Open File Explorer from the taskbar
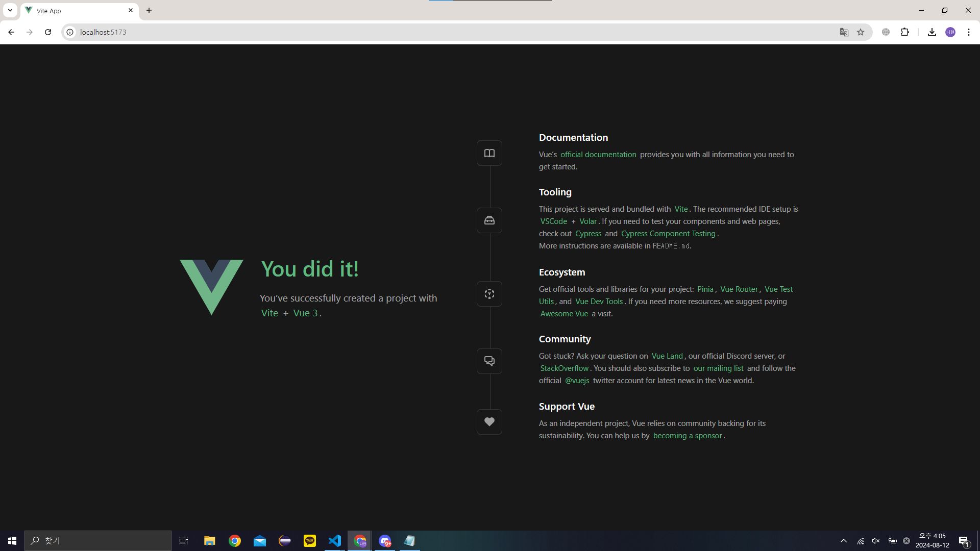 (210, 541)
